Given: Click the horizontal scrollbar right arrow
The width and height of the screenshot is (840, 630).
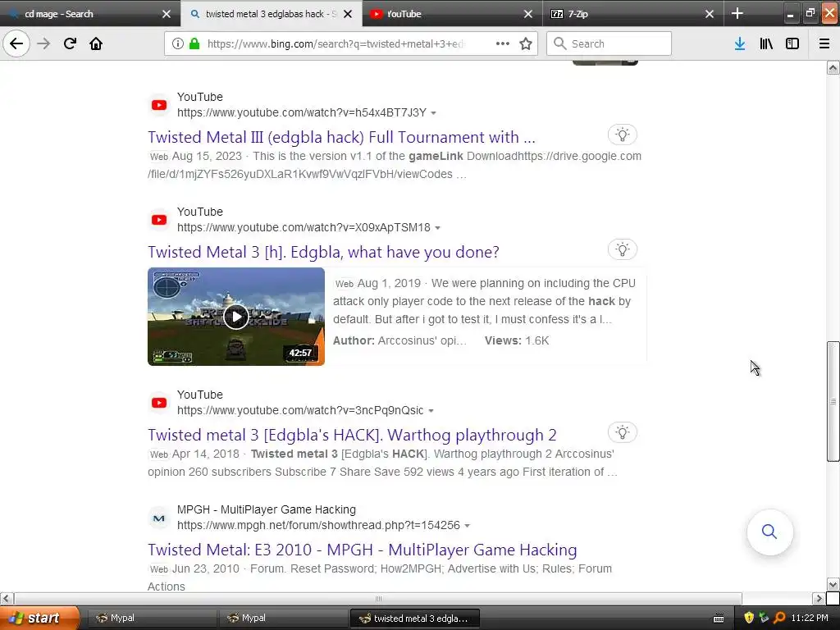Looking at the screenshot, I should click(819, 598).
